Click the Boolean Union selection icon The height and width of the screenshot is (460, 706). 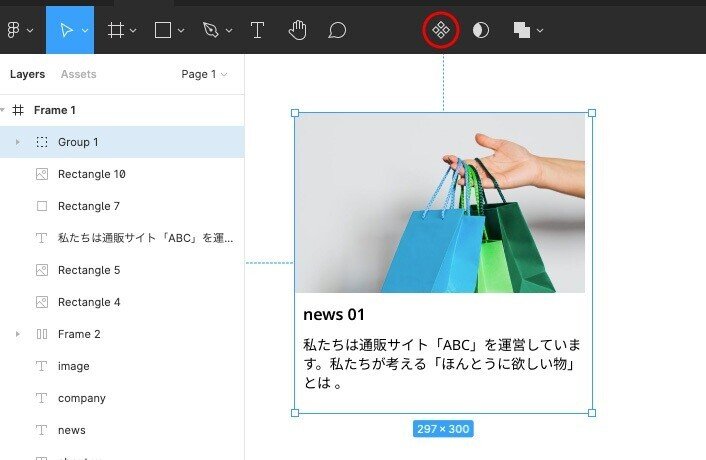click(x=522, y=30)
